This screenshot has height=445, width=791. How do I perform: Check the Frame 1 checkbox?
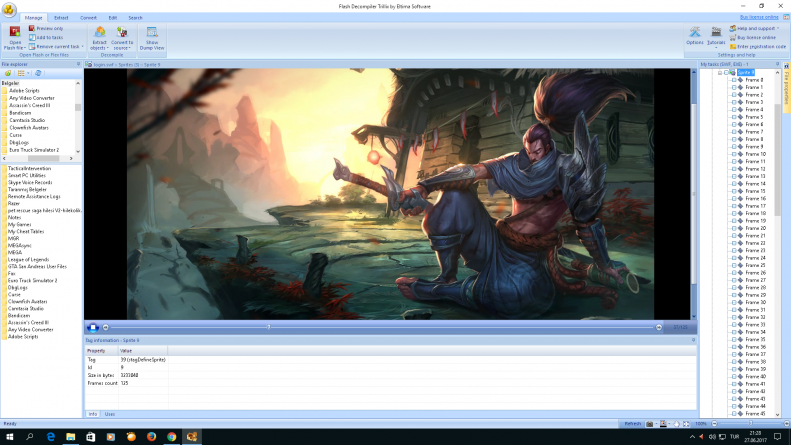(x=734, y=87)
